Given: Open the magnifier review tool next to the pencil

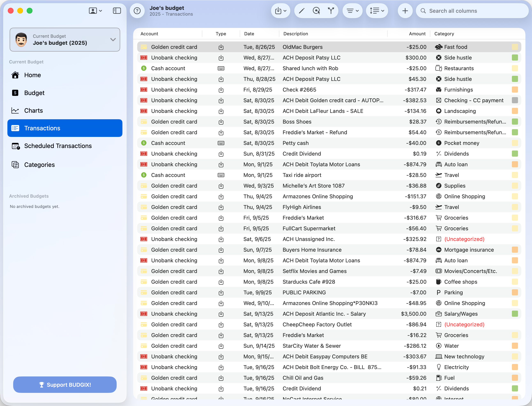Looking at the screenshot, I should (x=316, y=11).
